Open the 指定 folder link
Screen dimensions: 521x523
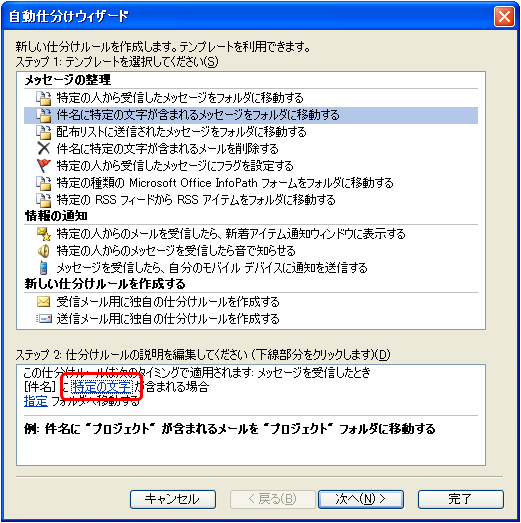(36, 401)
